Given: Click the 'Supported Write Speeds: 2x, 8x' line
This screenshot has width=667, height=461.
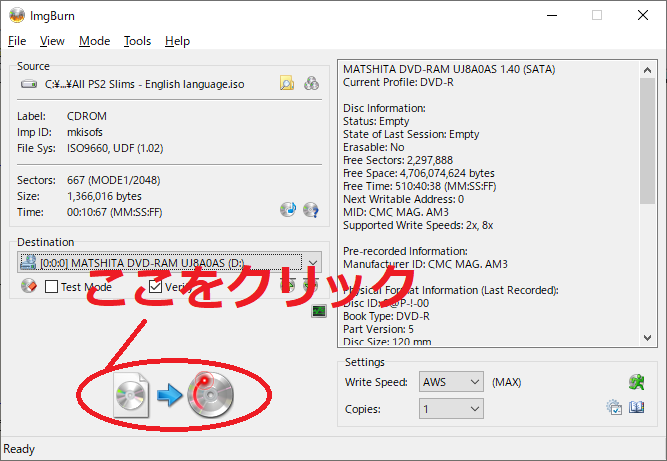Looking at the screenshot, I should coord(418,225).
